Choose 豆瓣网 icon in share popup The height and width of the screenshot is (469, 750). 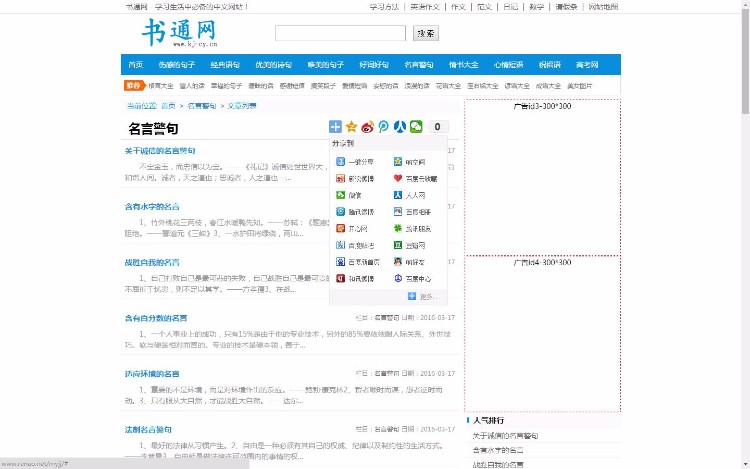[x=398, y=245]
